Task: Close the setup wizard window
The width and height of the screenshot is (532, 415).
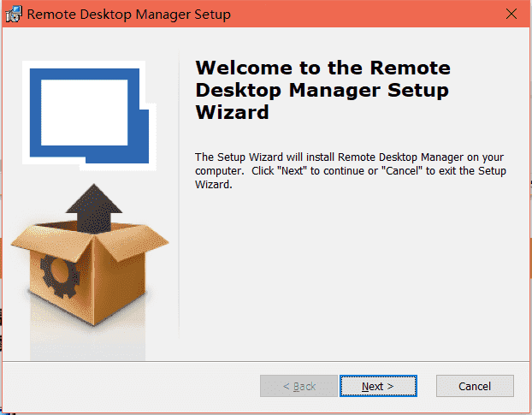Action: click(511, 14)
